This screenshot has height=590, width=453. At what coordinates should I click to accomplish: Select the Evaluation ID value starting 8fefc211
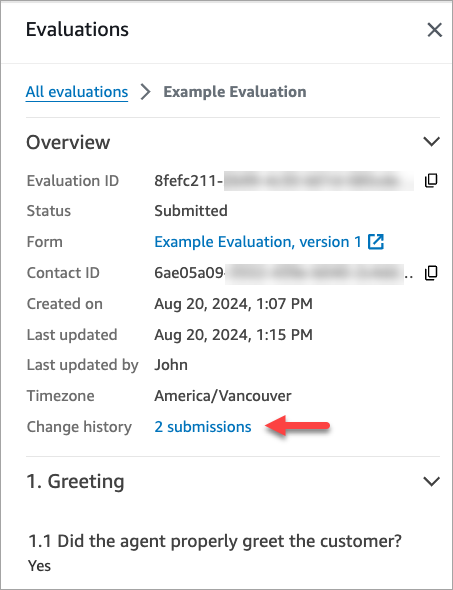[284, 181]
